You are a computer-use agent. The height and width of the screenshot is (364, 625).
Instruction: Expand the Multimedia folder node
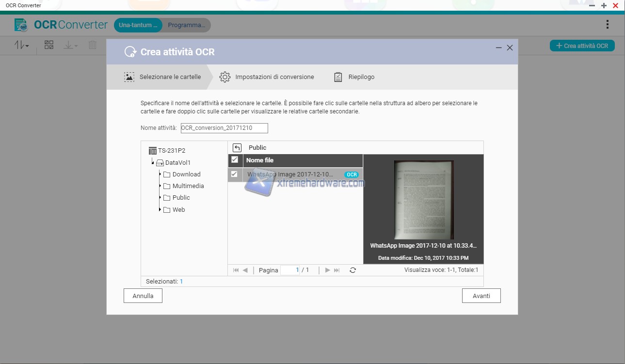(x=160, y=186)
